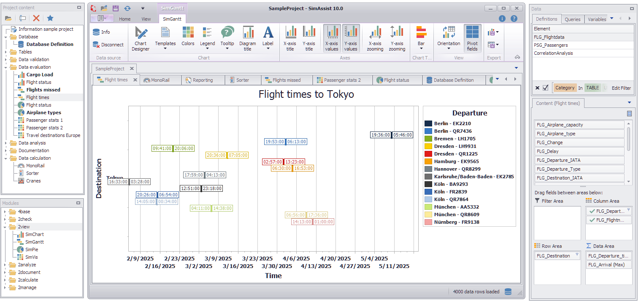The image size is (644, 303).
Task: Click the Info data source button
Action: (101, 32)
